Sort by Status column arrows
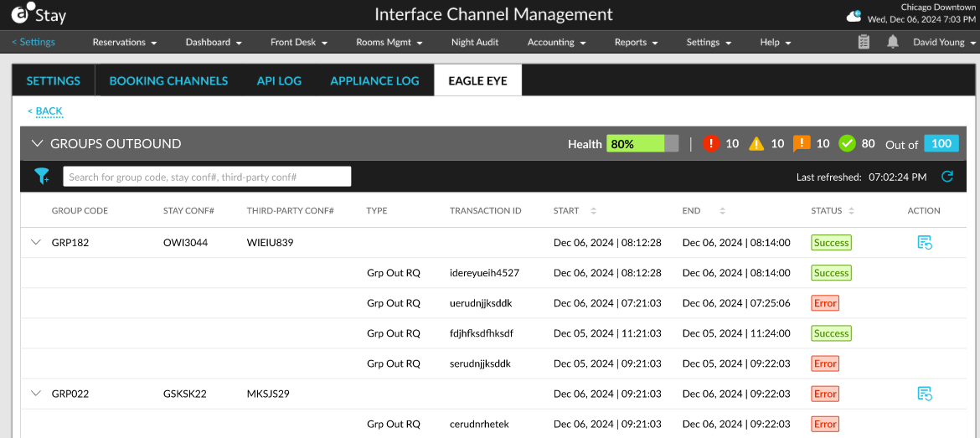 tap(851, 211)
